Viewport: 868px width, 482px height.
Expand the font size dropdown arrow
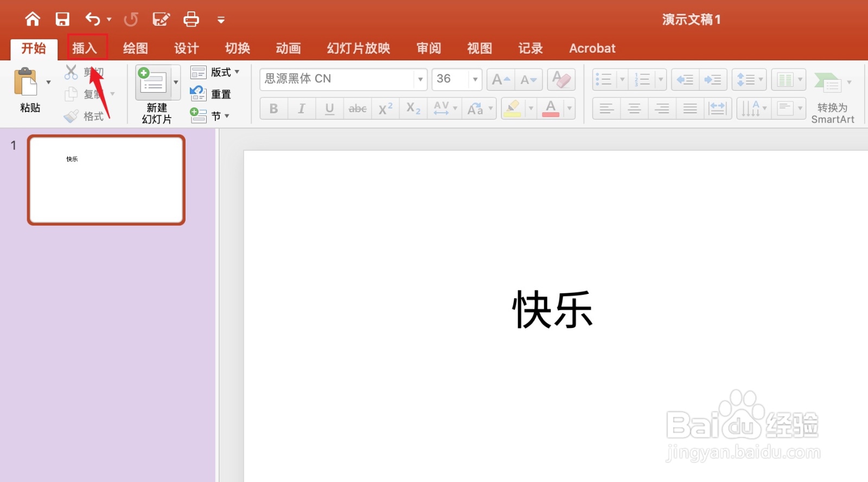[475, 79]
